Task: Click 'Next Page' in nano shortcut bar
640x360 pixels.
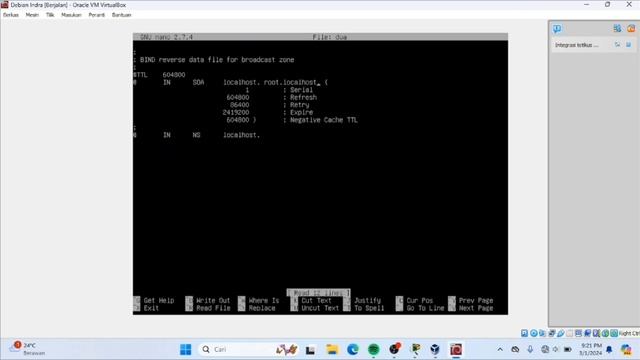Action: tap(476, 308)
